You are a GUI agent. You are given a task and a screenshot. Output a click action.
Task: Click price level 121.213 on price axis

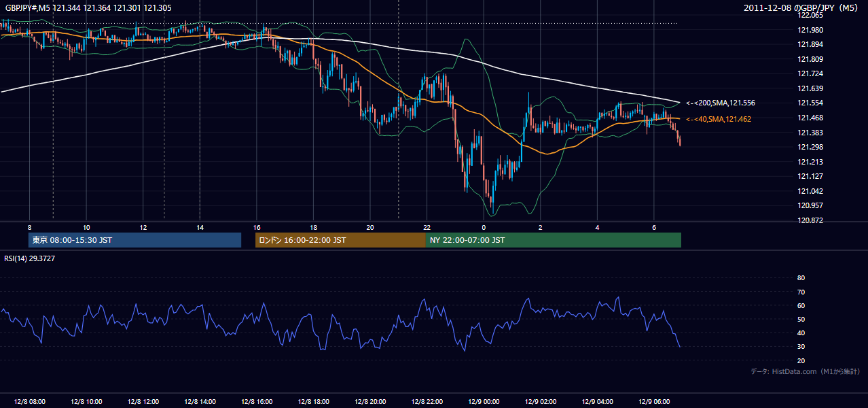[811, 162]
